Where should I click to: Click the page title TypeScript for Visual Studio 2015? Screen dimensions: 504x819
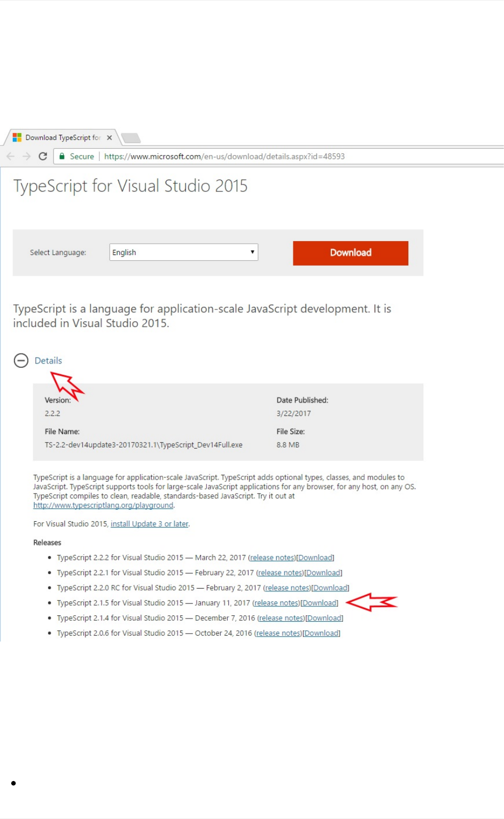tap(130, 186)
